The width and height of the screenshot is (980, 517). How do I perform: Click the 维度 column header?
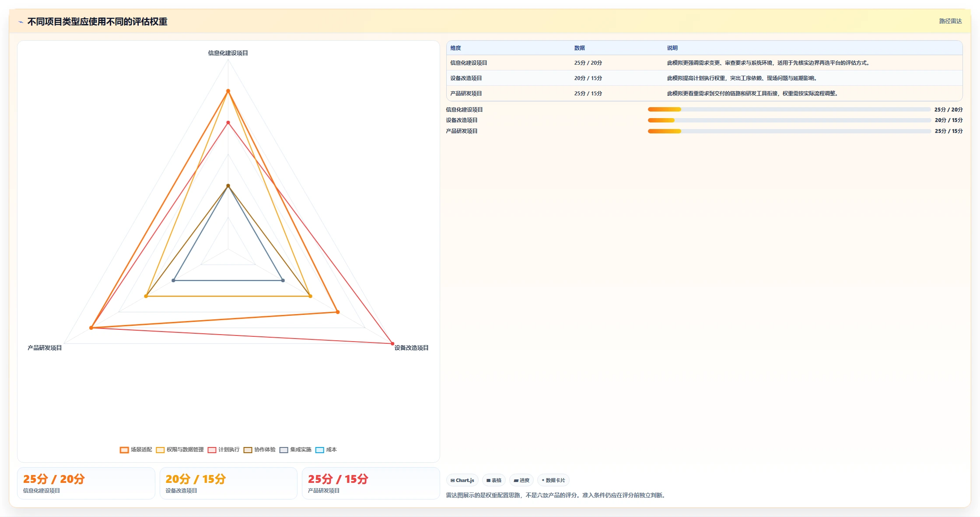(455, 48)
